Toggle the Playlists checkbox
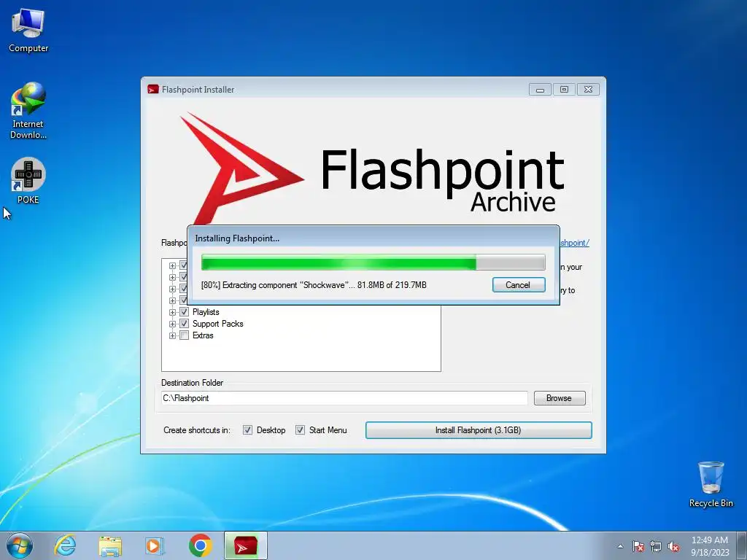Image resolution: width=747 pixels, height=560 pixels. 184,312
